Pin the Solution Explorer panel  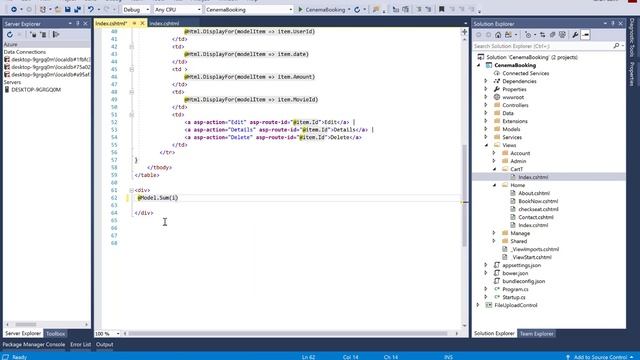click(613, 24)
